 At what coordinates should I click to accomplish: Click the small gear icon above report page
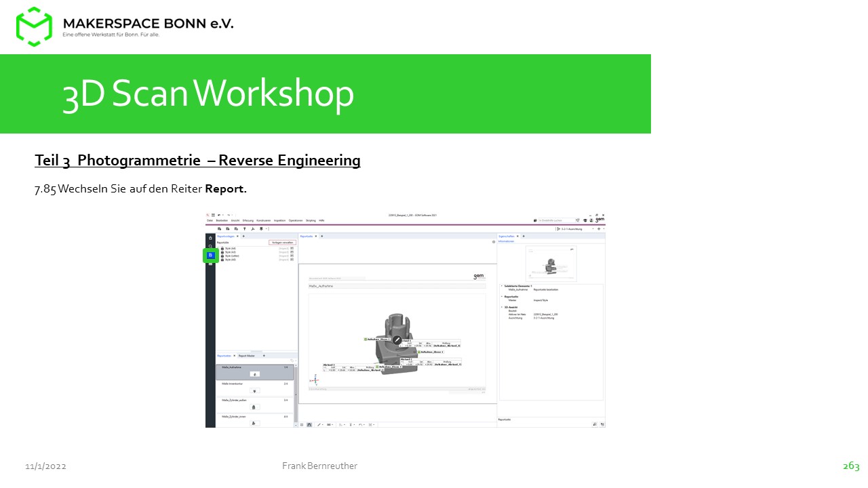coord(494,242)
